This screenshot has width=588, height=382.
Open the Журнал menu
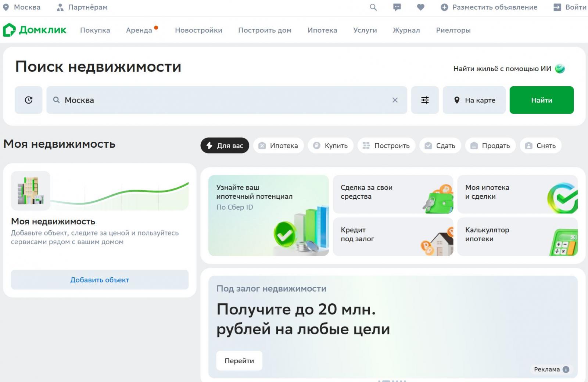tap(406, 30)
